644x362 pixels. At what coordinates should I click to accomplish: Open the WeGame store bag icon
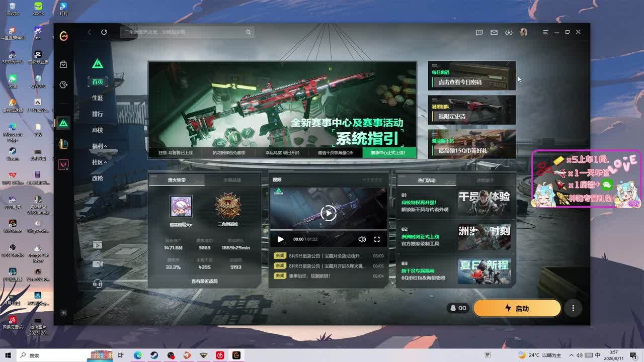[x=63, y=64]
